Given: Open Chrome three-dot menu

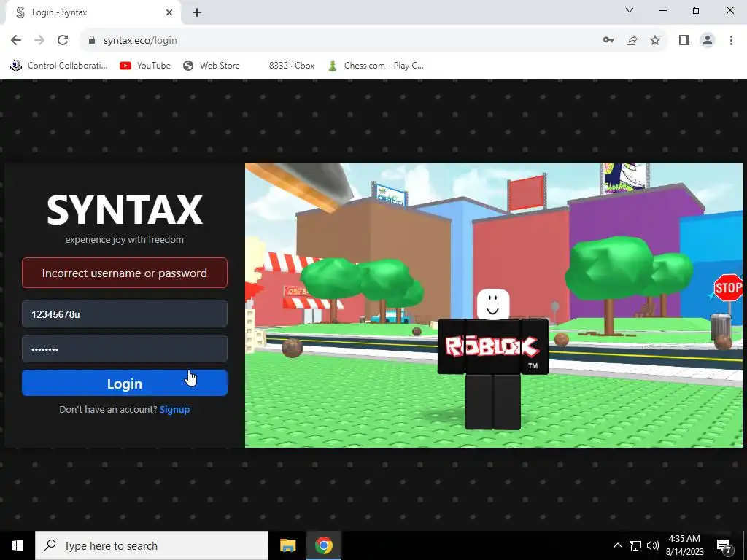Looking at the screenshot, I should coord(731,41).
